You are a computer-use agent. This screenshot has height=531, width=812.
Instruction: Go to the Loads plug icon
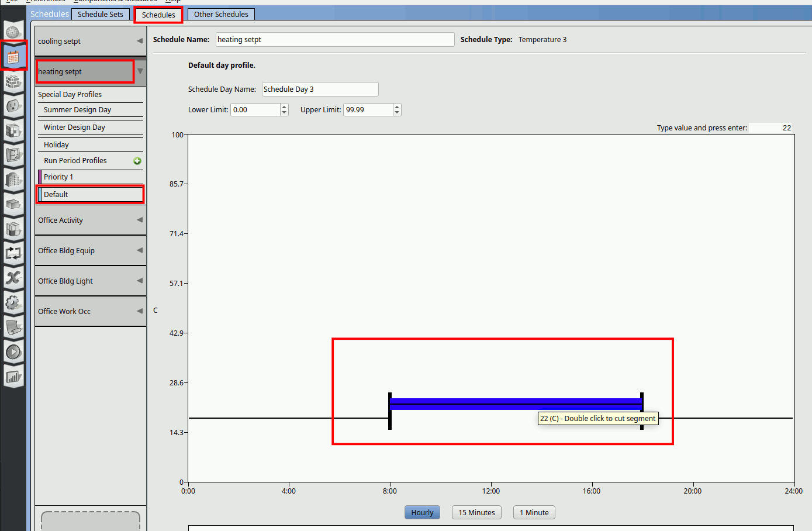[x=13, y=106]
